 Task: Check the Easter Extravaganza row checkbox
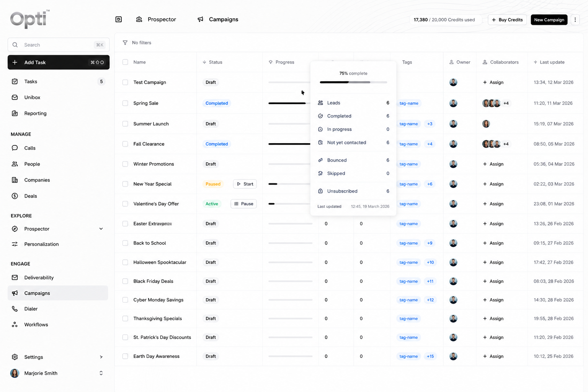[125, 224]
